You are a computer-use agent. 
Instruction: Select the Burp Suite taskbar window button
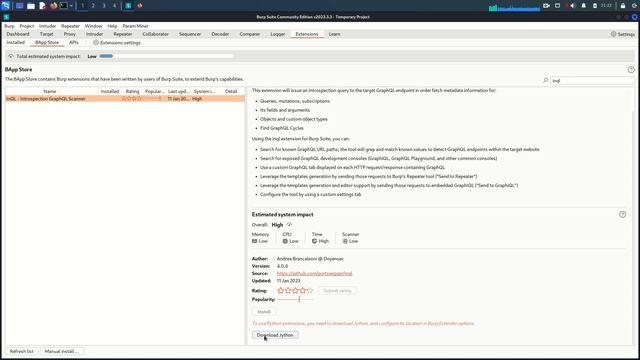[128, 6]
